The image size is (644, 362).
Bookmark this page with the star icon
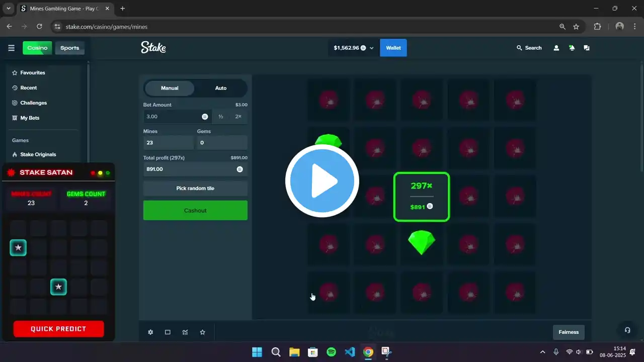click(x=576, y=27)
